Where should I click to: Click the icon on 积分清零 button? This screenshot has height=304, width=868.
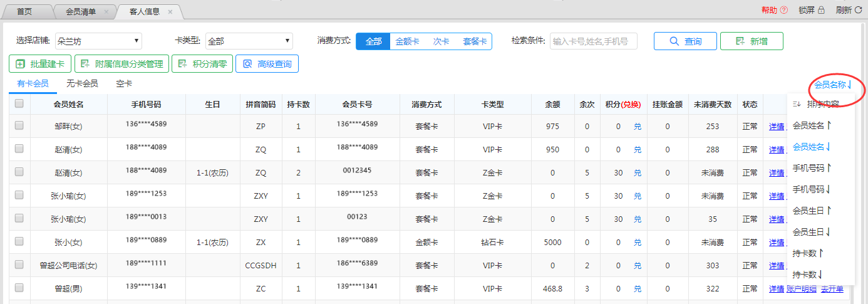183,63
